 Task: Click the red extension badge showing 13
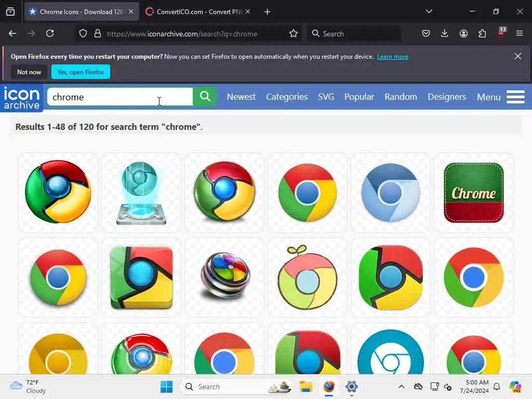point(501,33)
